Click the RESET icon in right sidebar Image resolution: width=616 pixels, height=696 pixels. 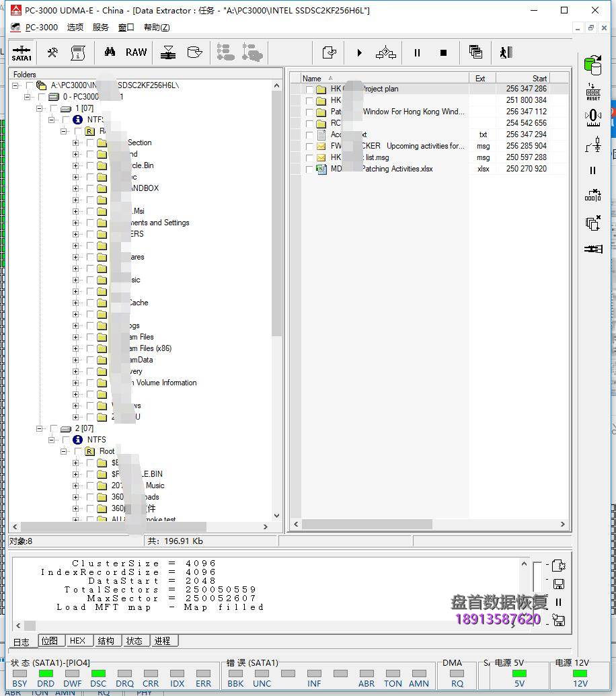click(x=593, y=92)
